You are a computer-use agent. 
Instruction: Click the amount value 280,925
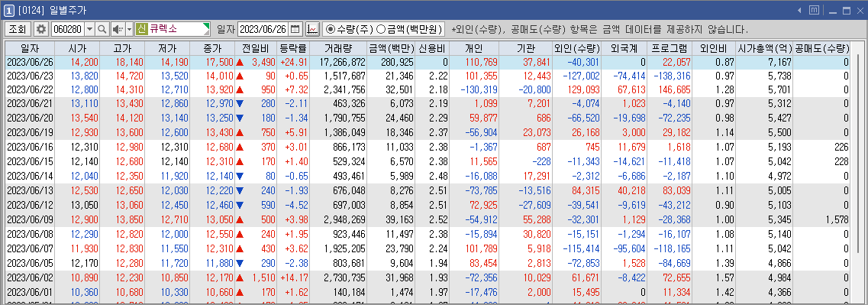[x=399, y=62]
